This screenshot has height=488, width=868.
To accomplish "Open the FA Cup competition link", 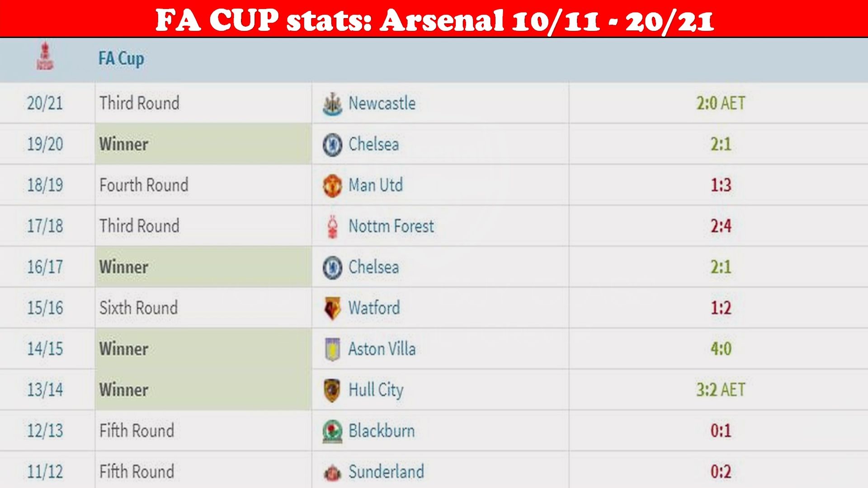I will pos(121,58).
